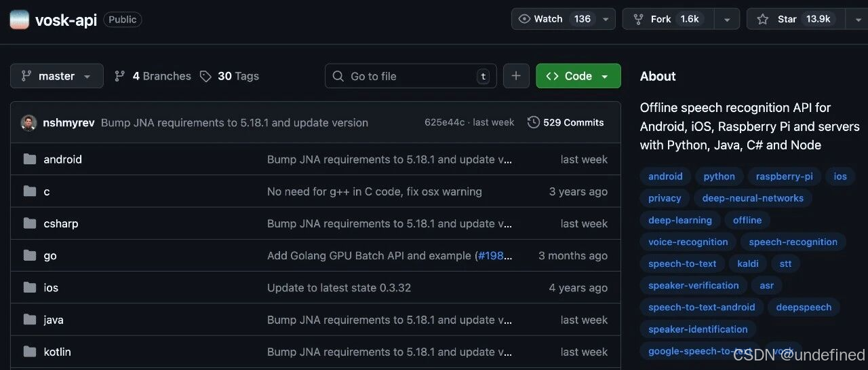
Task: Select the privacy topic tag
Action: pyautogui.click(x=665, y=198)
